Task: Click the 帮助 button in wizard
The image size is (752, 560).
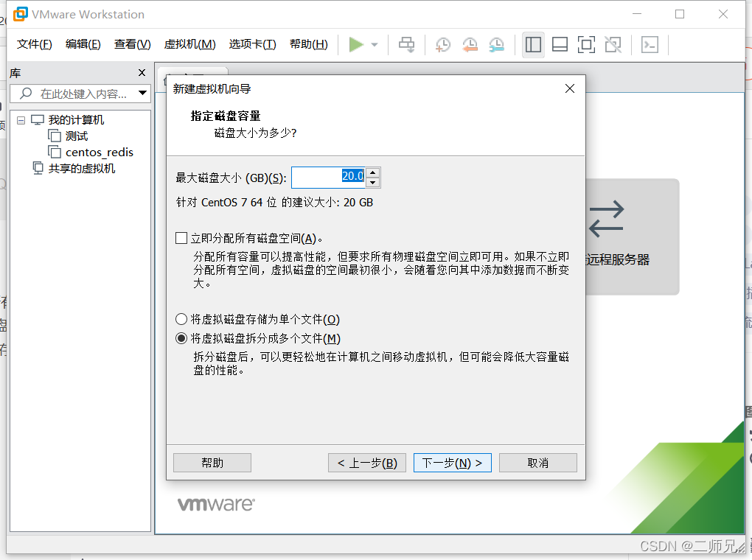Action: click(x=212, y=462)
